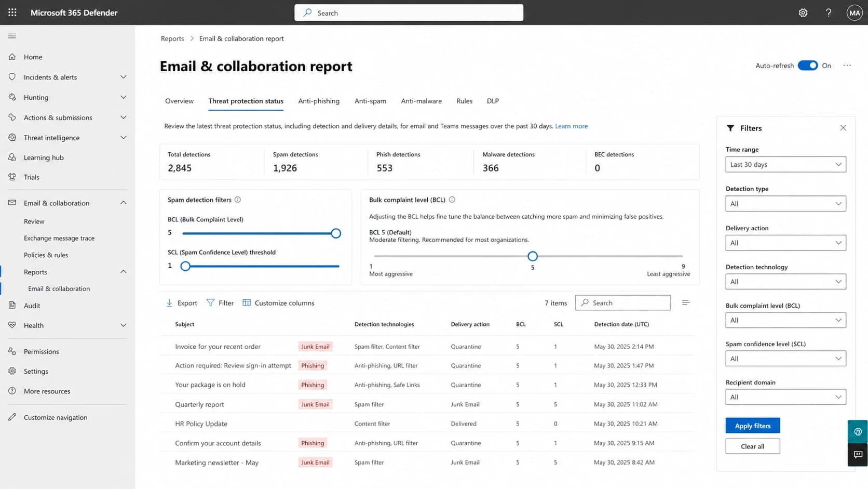Follow the Learn more link
868x489 pixels.
pyautogui.click(x=571, y=126)
